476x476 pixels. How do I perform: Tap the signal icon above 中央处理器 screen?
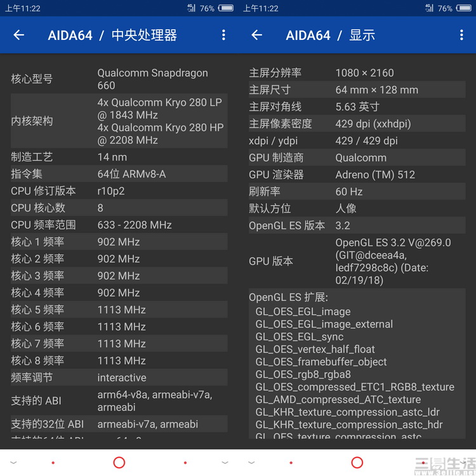191,8
